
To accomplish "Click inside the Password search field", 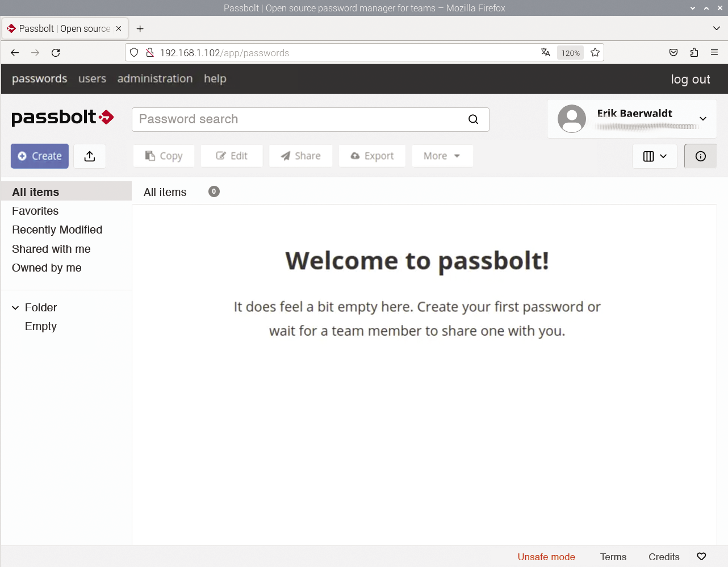I will tap(284, 119).
